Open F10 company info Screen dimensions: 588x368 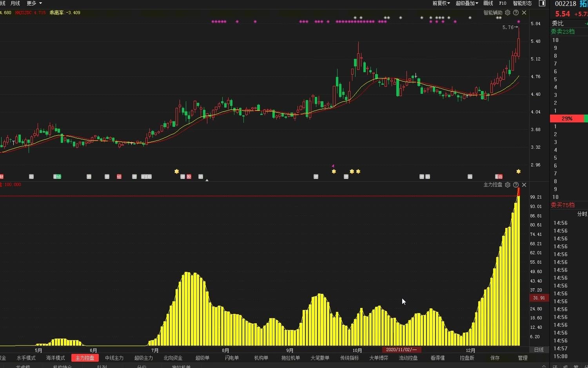503,3
